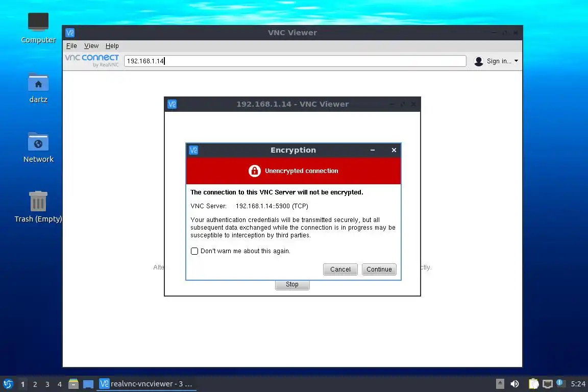Open the application start menu icon in taskbar
Screen dimensions: 588x392
coord(8,384)
